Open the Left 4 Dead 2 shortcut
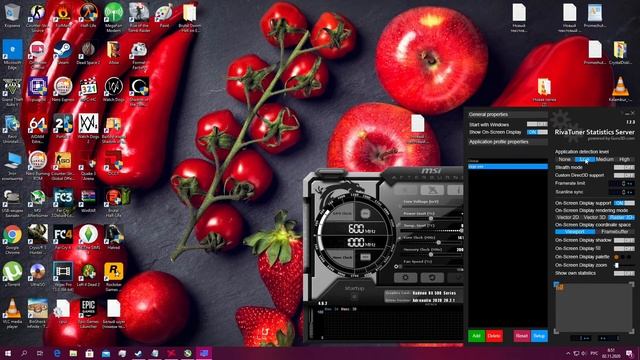This screenshot has height=360, width=640. coord(88,274)
